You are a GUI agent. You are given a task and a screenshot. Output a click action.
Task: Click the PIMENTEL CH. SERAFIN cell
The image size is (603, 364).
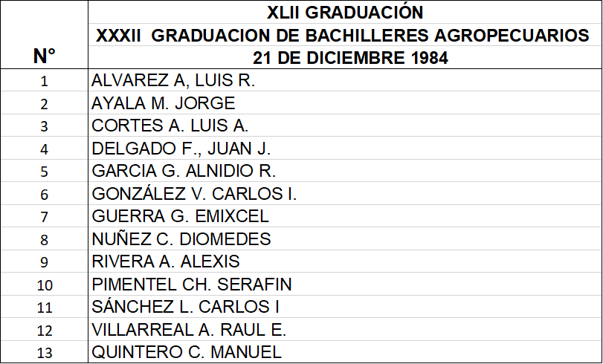point(345,285)
